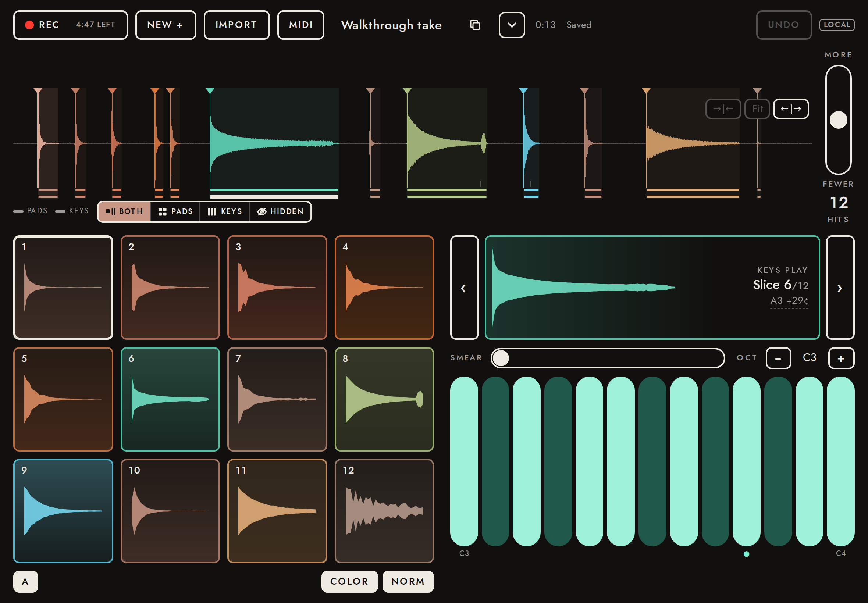Trigger green pad 8
This screenshot has width=868, height=603.
[x=384, y=399]
